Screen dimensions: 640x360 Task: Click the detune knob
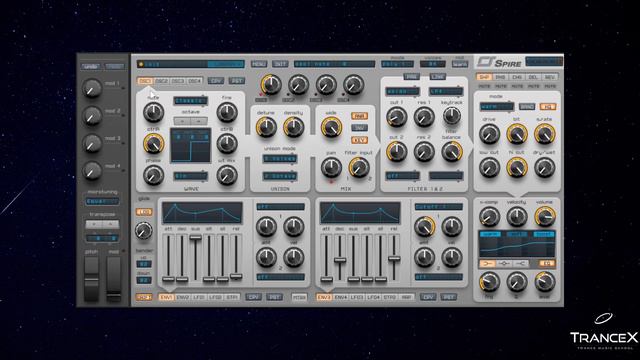click(266, 127)
